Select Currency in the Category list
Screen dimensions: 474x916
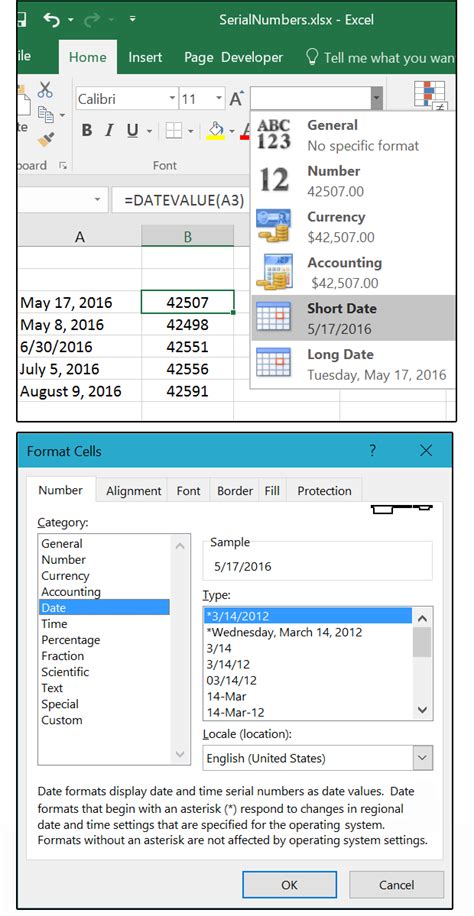pyautogui.click(x=104, y=576)
